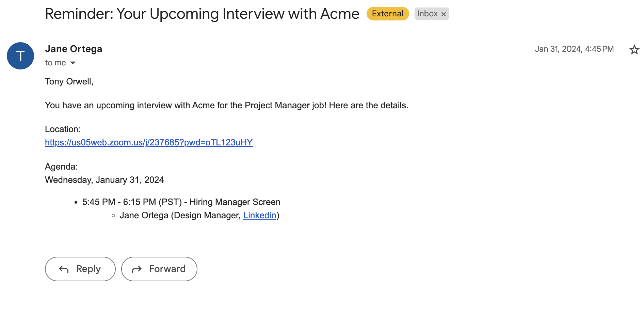Viewport: 644px width, 316px height.
Task: Click the yellow External label
Action: point(387,14)
